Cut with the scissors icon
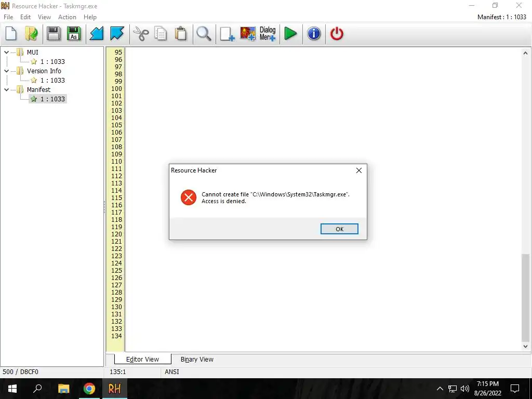Screen dimensions: 532x399 140,34
